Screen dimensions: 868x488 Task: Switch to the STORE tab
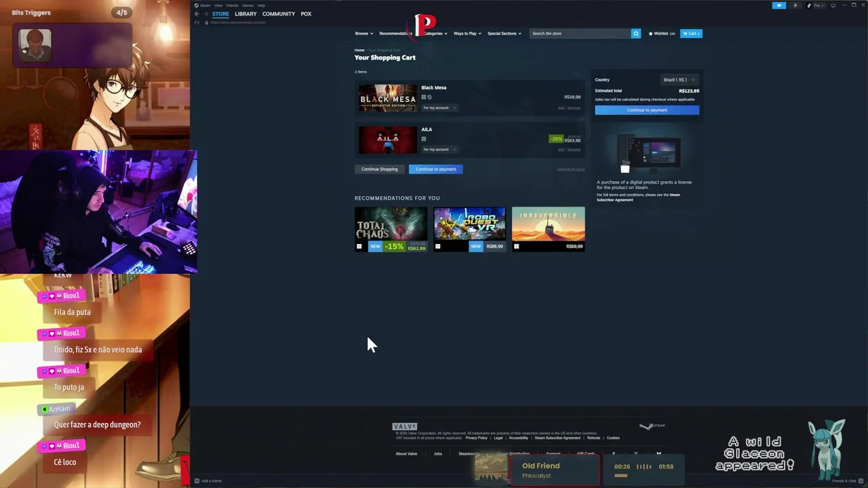tap(220, 14)
